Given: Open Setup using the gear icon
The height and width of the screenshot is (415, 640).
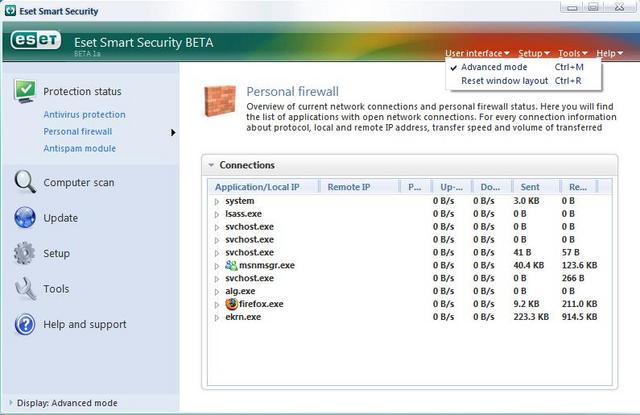Looking at the screenshot, I should (24, 253).
